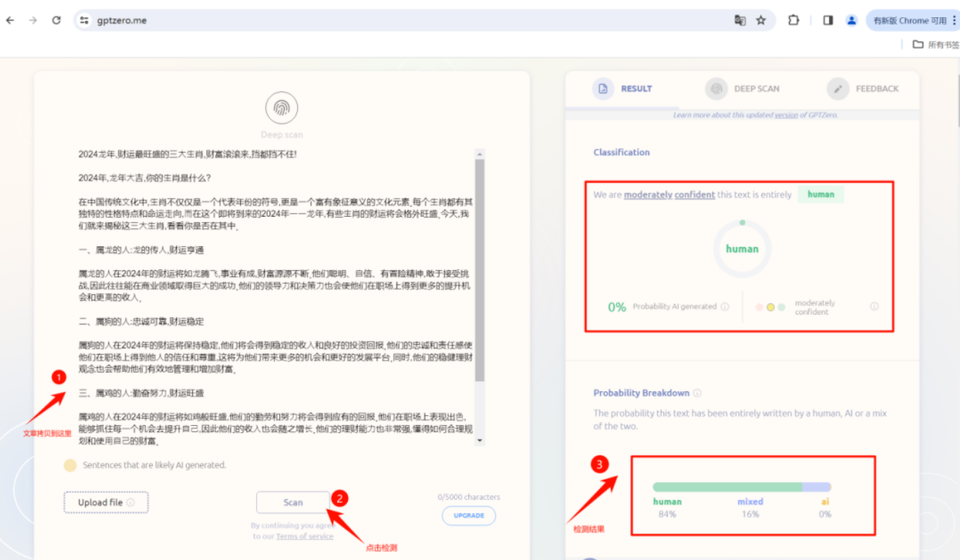Image resolution: width=960 pixels, height=560 pixels.
Task: Click the line '一、属龙的人:龙的传人,财运亨通'
Action: coord(142,249)
